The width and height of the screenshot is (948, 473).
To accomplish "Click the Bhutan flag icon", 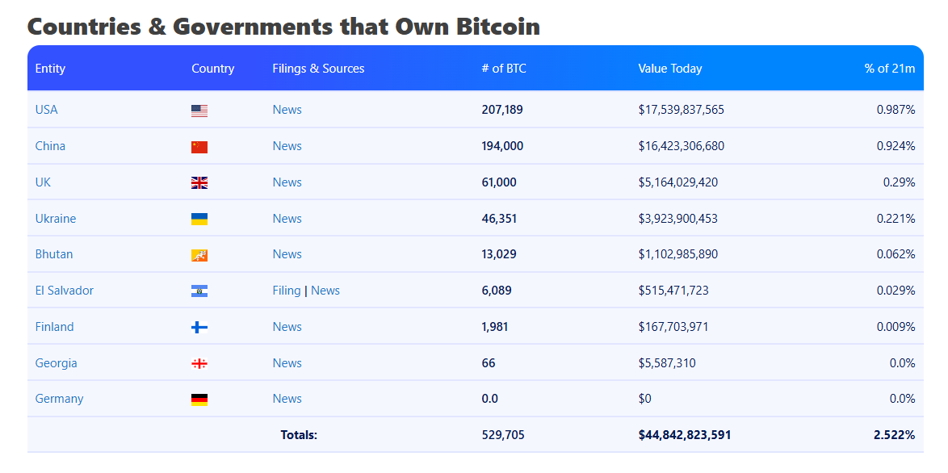I will coord(199,255).
